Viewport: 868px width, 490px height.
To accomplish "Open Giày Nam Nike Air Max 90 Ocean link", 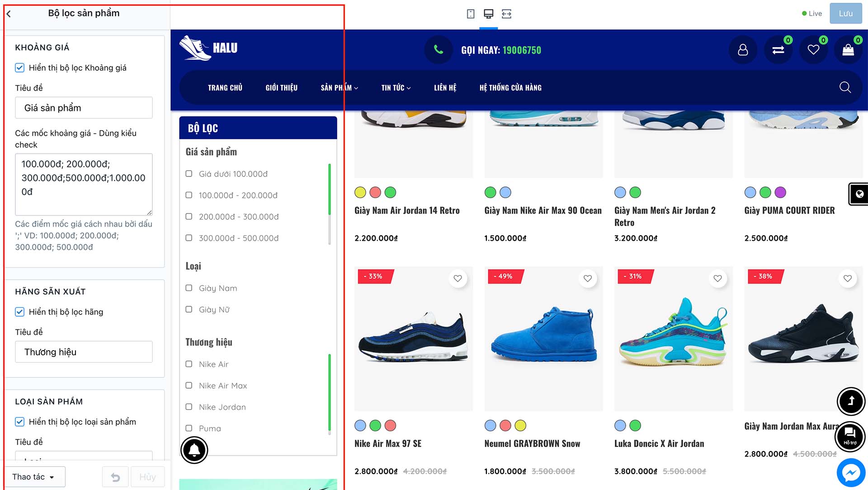I will pos(543,210).
